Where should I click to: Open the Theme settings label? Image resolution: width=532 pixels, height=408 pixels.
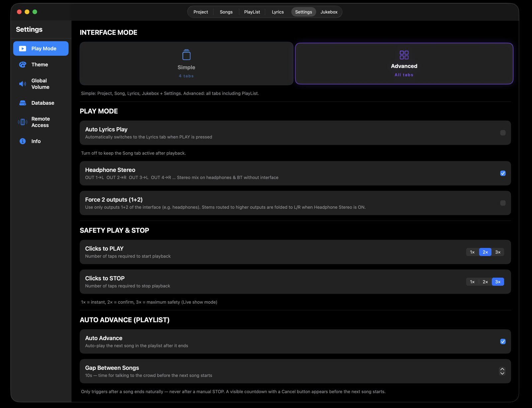(x=40, y=65)
